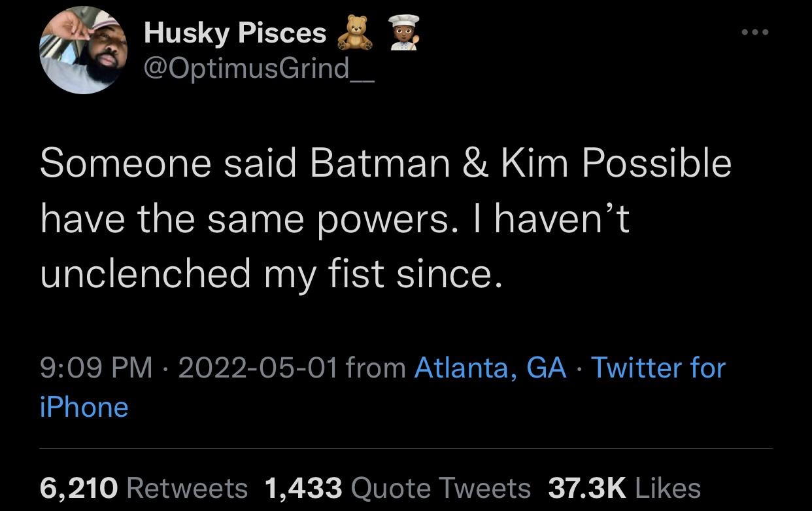Click the word "from" before Atlanta
The width and height of the screenshot is (812, 511).
point(375,368)
